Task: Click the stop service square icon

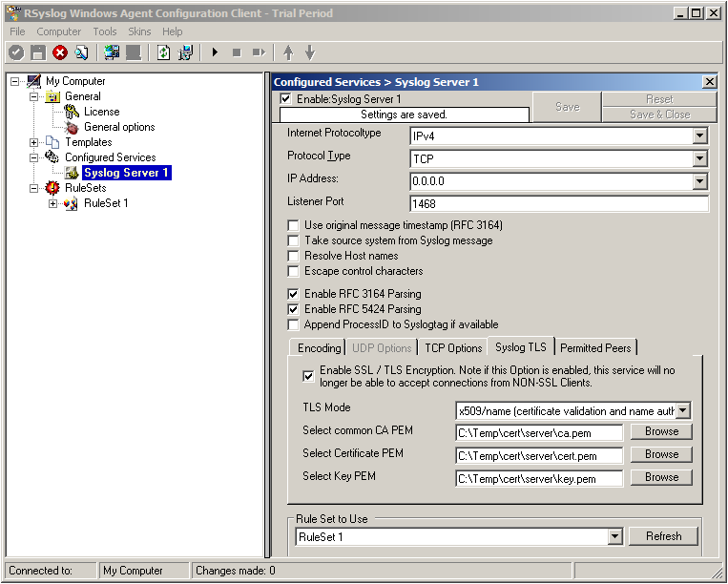Action: coord(237,52)
